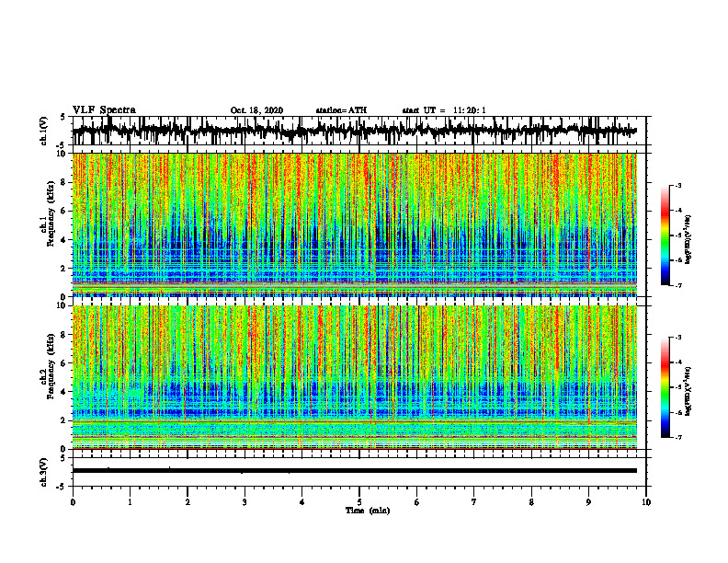Click the "4" tick on the Time axis
Viewport: 728px width, 563px height.
click(301, 502)
